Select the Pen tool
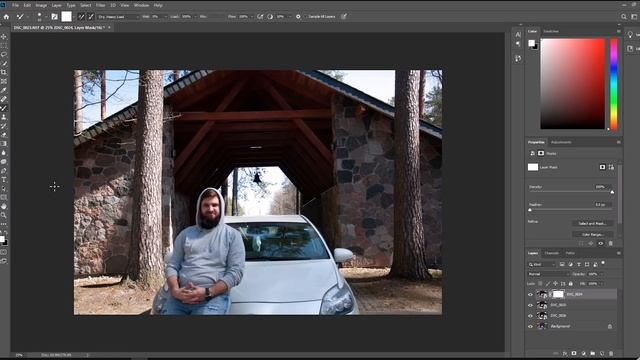The height and width of the screenshot is (360, 640). pyautogui.click(x=4, y=171)
